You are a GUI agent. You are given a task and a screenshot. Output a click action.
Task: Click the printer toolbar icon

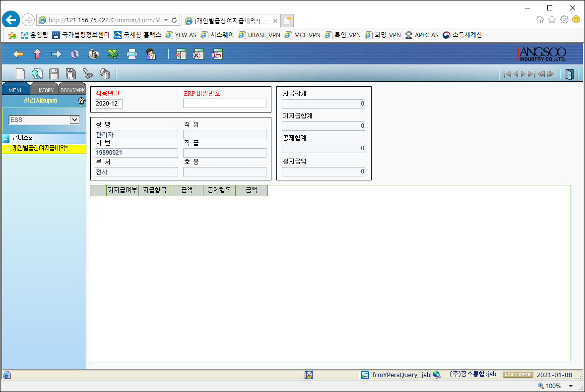(x=131, y=55)
